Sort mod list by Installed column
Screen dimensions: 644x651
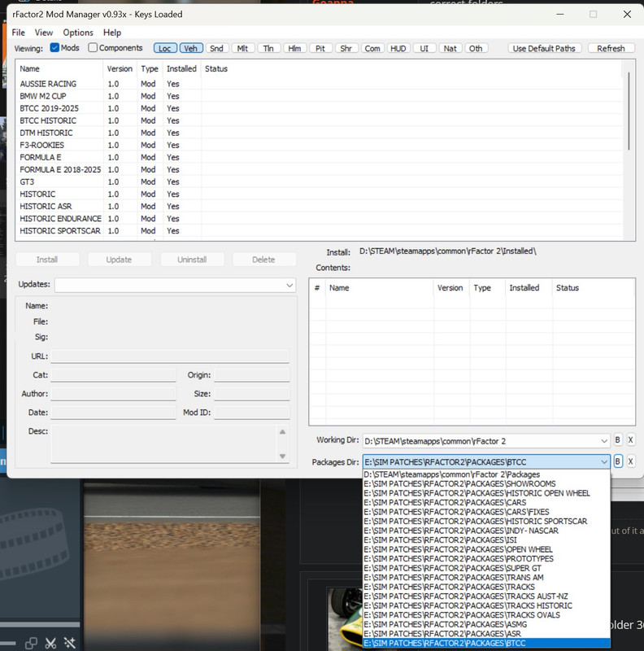pyautogui.click(x=182, y=69)
